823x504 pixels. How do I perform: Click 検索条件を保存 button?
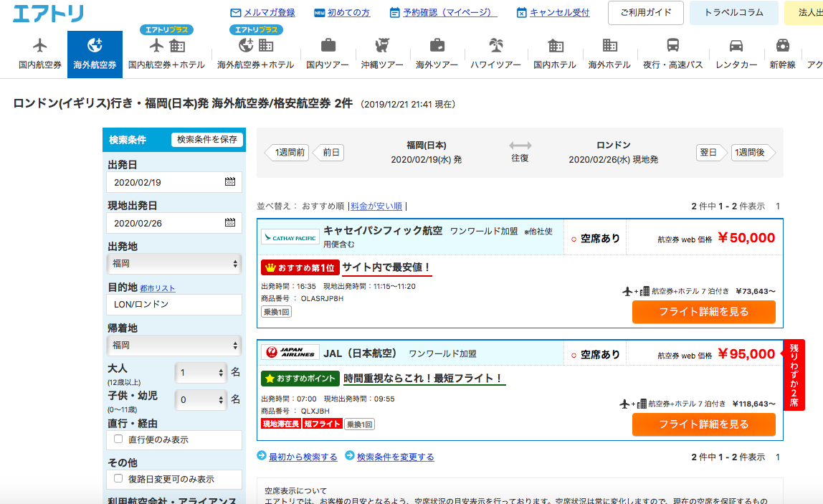click(206, 140)
